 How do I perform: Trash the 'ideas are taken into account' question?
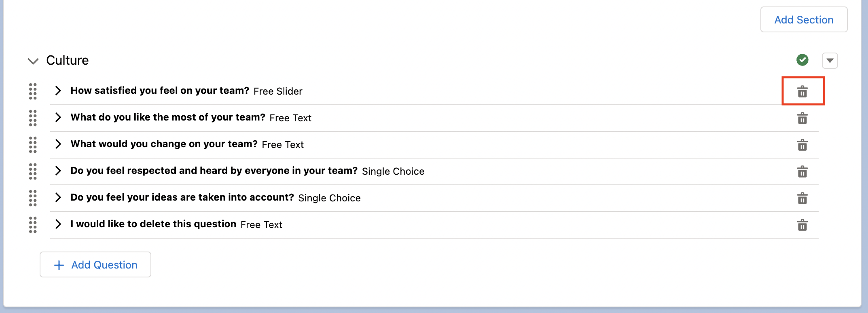coord(802,198)
